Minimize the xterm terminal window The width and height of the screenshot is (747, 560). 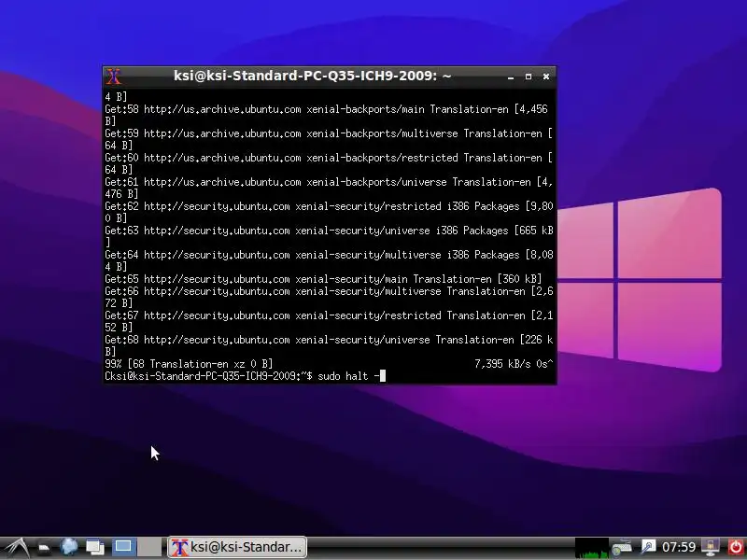pyautogui.click(x=511, y=77)
